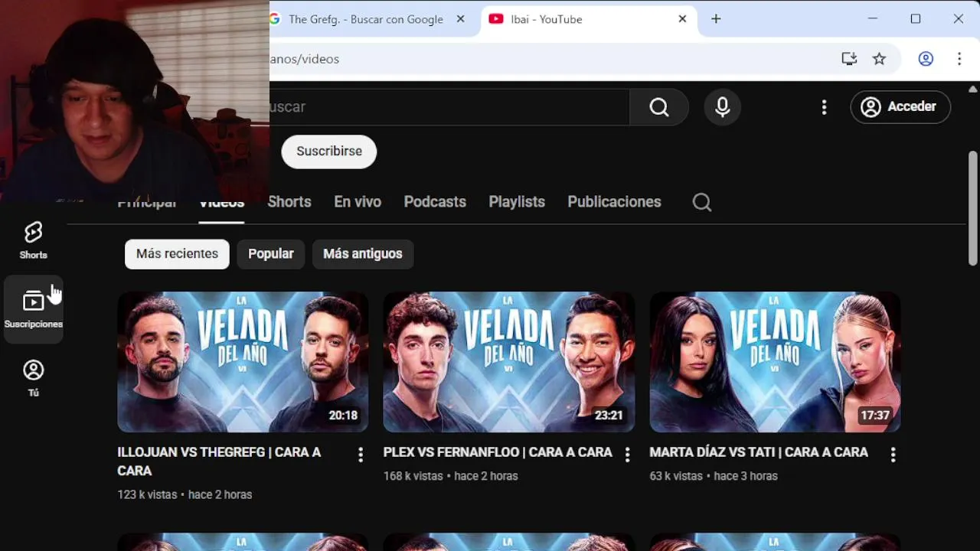Screen dimensions: 980x551
Task: Minimize the Chrome window
Action: (x=872, y=19)
